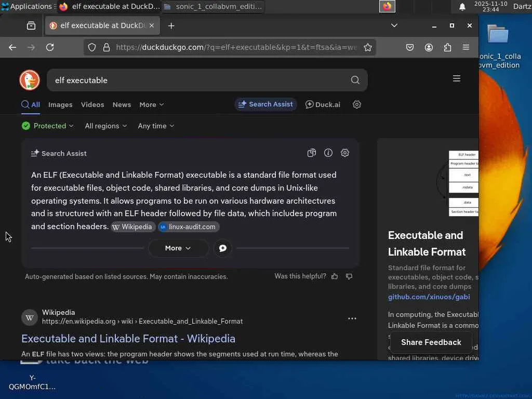The image size is (532, 399).
Task: Bookmark this page with the star icon
Action: click(368, 47)
